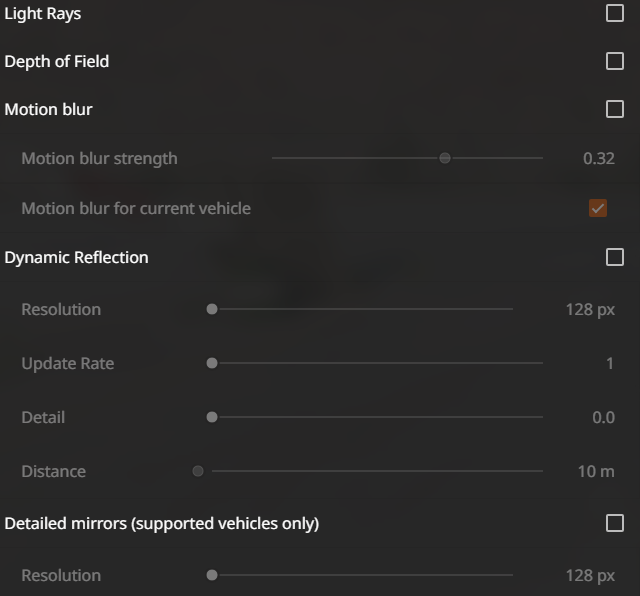Enable Detailed mirrors (supported vehicles only) checkbox

[x=615, y=523]
